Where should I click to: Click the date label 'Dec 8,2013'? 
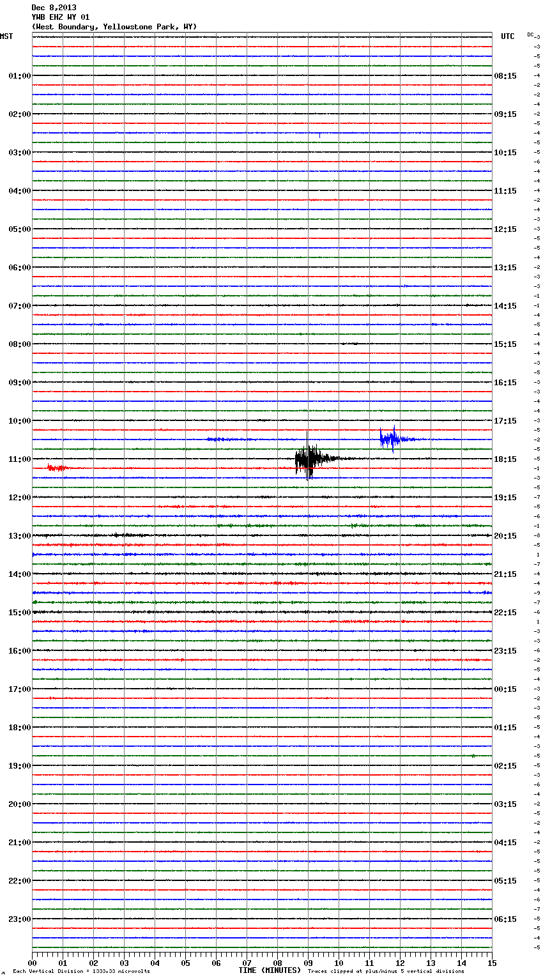click(54, 8)
